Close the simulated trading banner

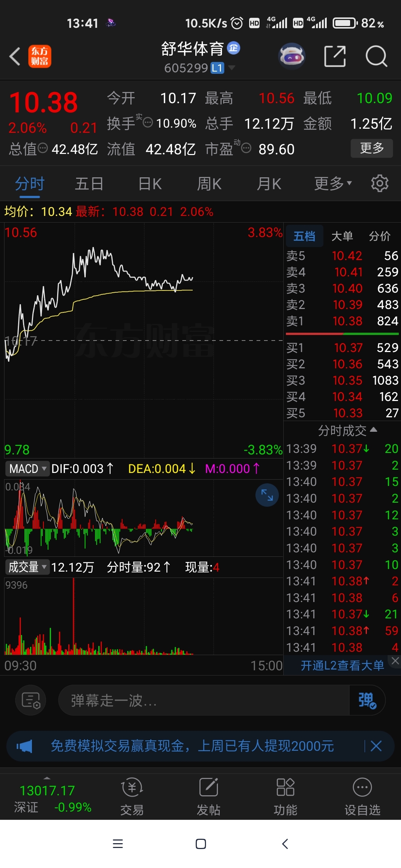coord(376,746)
